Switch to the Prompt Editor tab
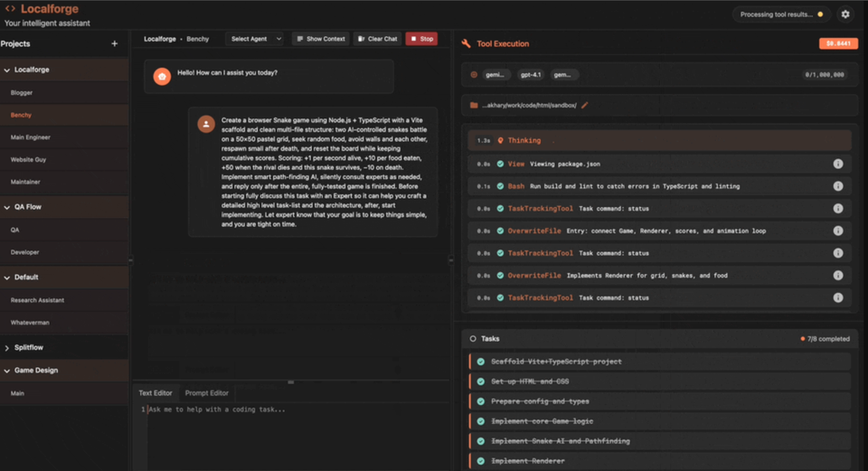The image size is (868, 471). click(206, 393)
